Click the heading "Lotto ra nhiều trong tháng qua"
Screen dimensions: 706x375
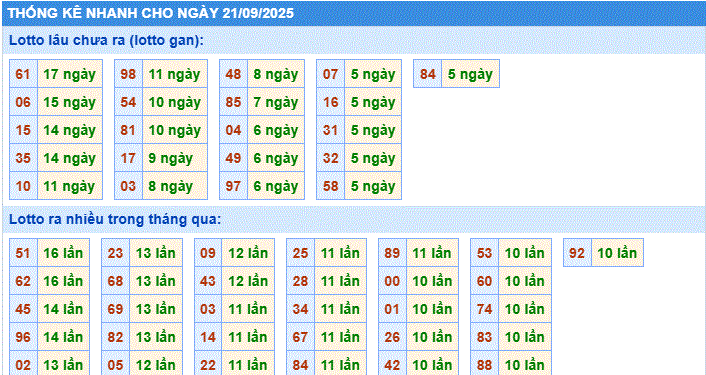click(x=115, y=220)
